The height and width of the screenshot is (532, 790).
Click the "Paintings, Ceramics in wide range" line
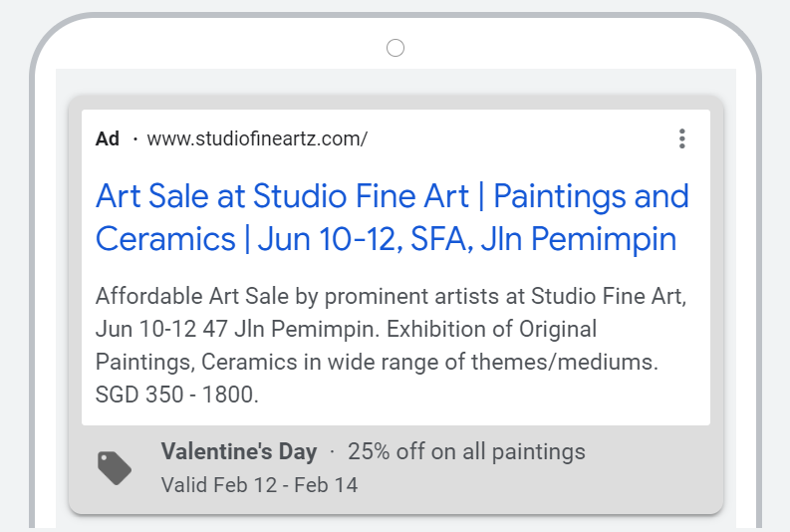[x=299, y=362]
